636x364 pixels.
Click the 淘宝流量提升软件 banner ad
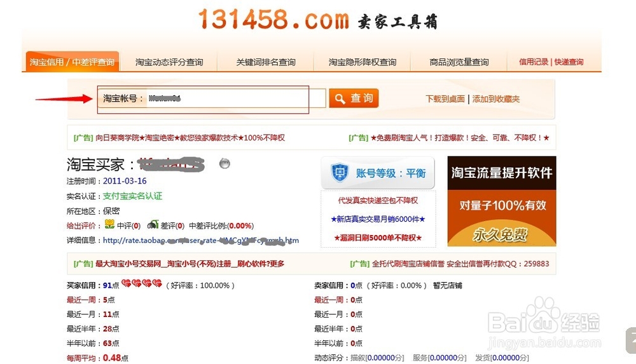(502, 201)
